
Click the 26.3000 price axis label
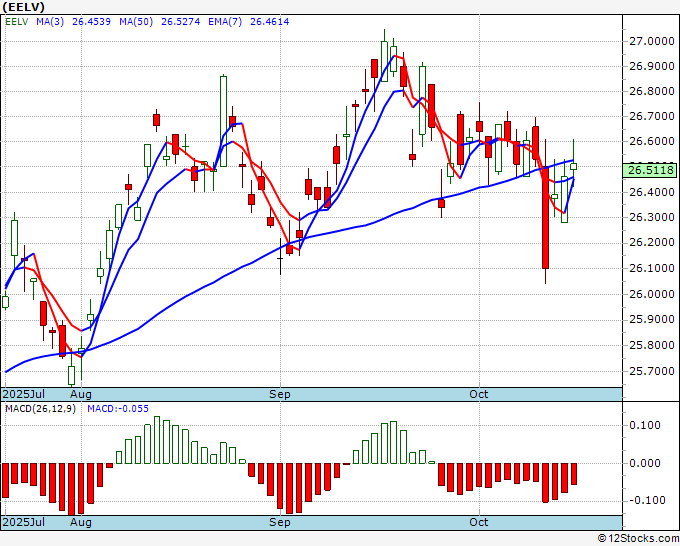tap(652, 217)
